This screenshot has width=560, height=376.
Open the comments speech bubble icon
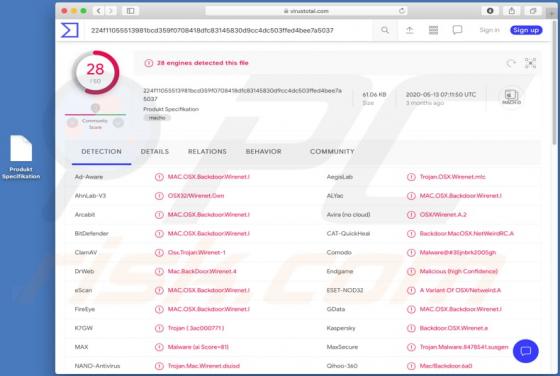coord(457,30)
